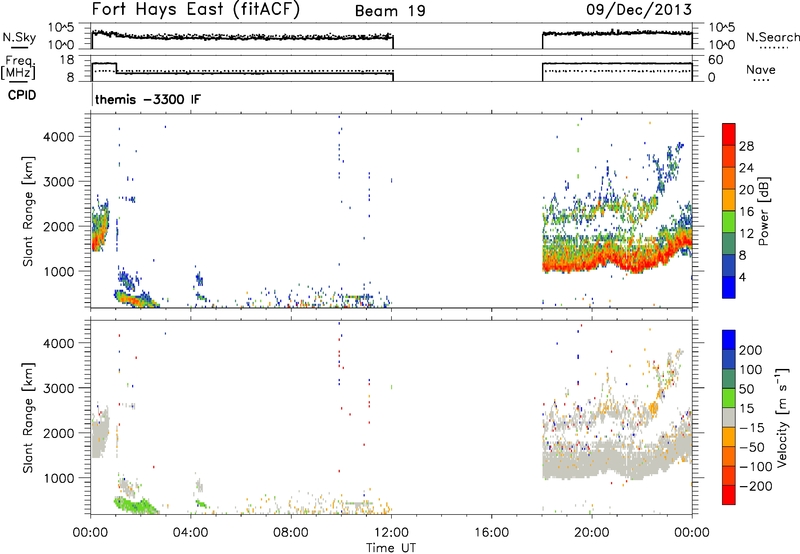Click the 'Power [dB]' colorbar title
Viewport: 800px width, 554px height.
point(763,211)
